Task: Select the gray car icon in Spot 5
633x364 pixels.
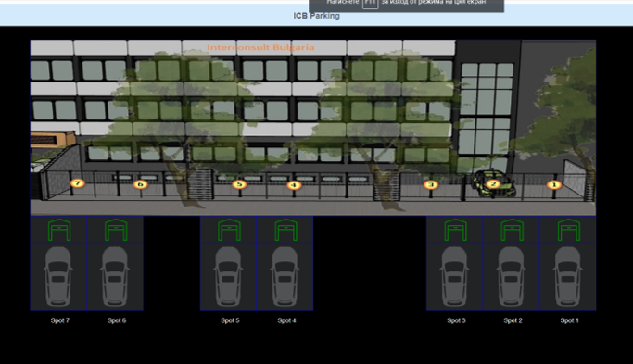Action: point(229,277)
